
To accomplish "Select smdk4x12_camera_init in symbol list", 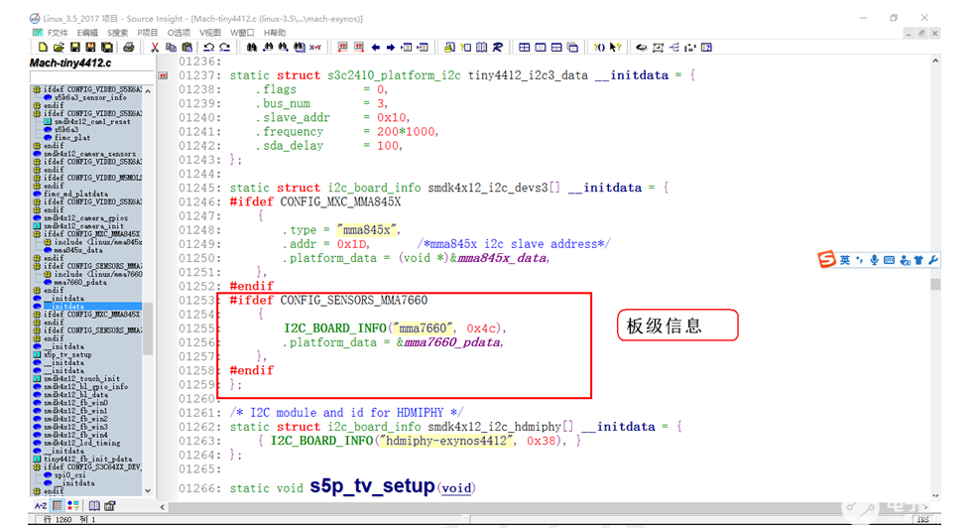I will 83,226.
